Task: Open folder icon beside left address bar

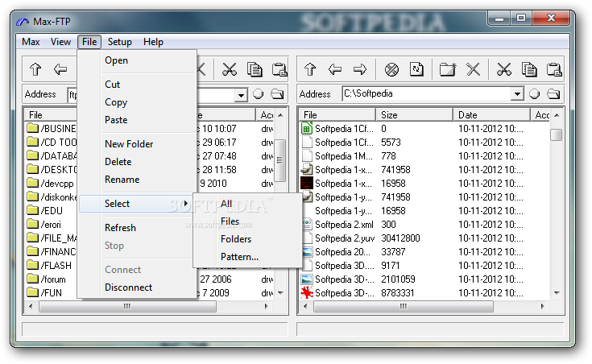Action: pos(277,93)
